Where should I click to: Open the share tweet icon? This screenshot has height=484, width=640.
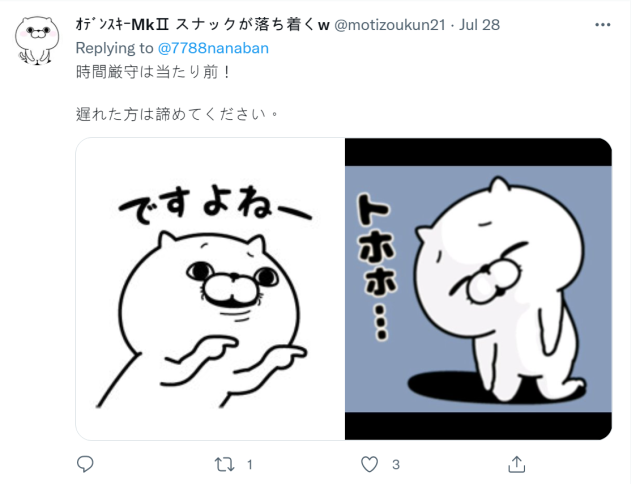pos(516,464)
